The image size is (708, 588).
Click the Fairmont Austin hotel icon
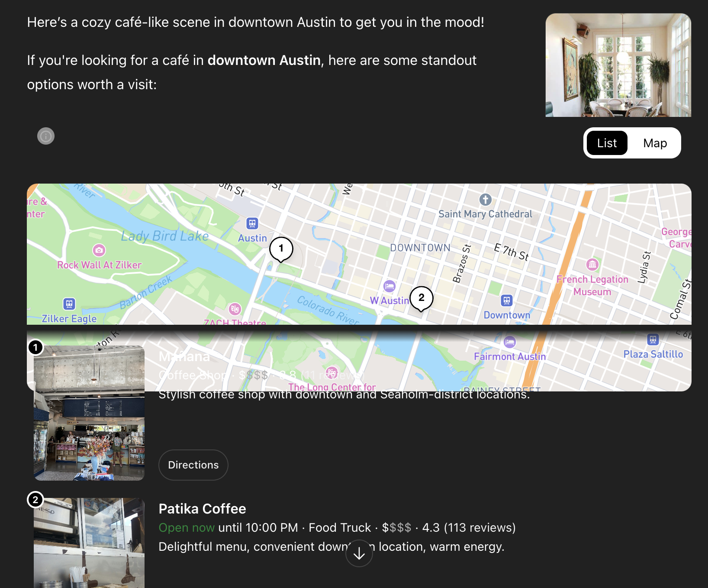click(x=510, y=342)
